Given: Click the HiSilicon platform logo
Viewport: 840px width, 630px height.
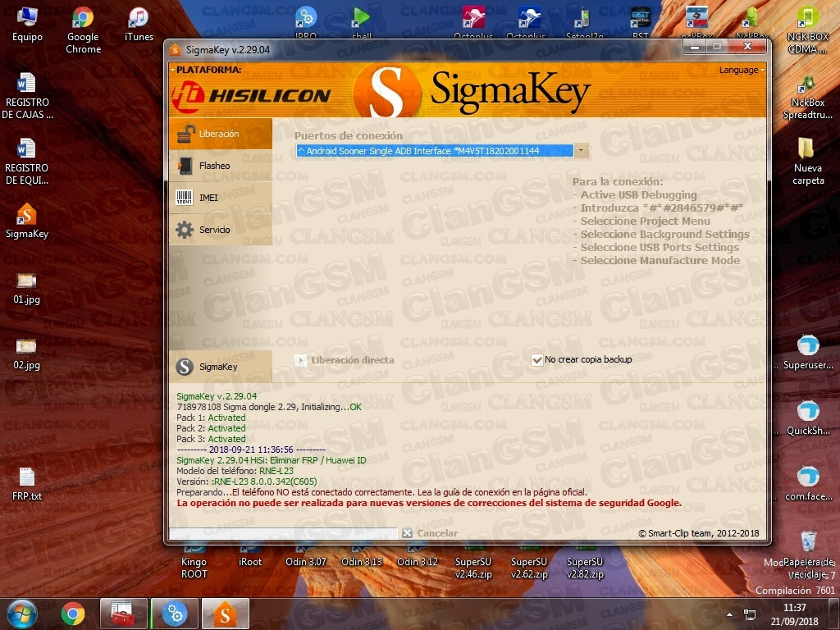Looking at the screenshot, I should (251, 95).
